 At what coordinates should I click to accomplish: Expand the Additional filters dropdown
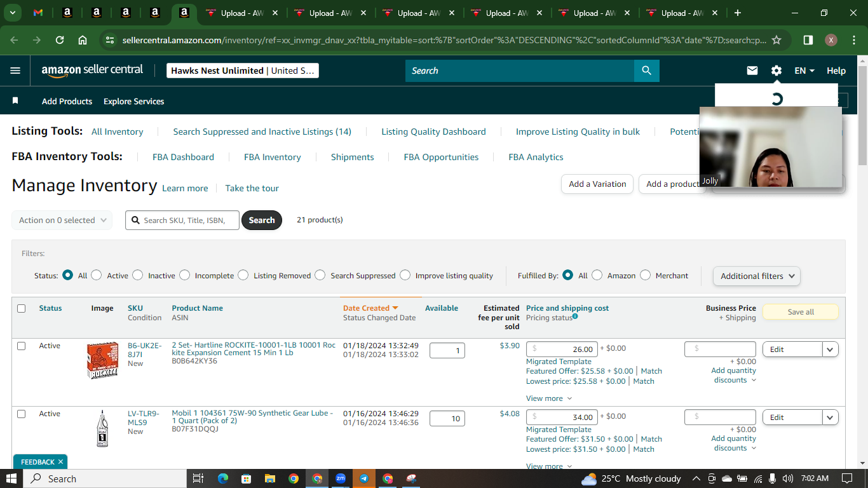(757, 276)
